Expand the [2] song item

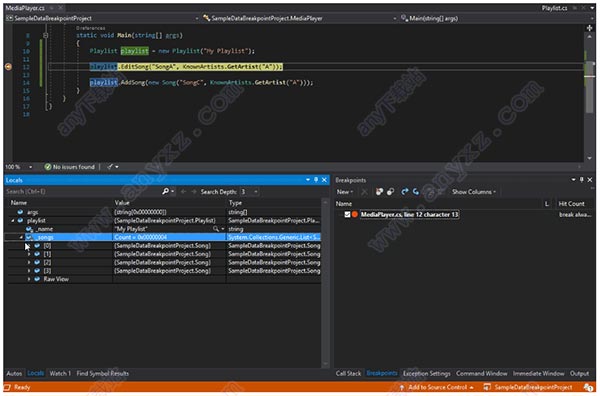point(29,262)
